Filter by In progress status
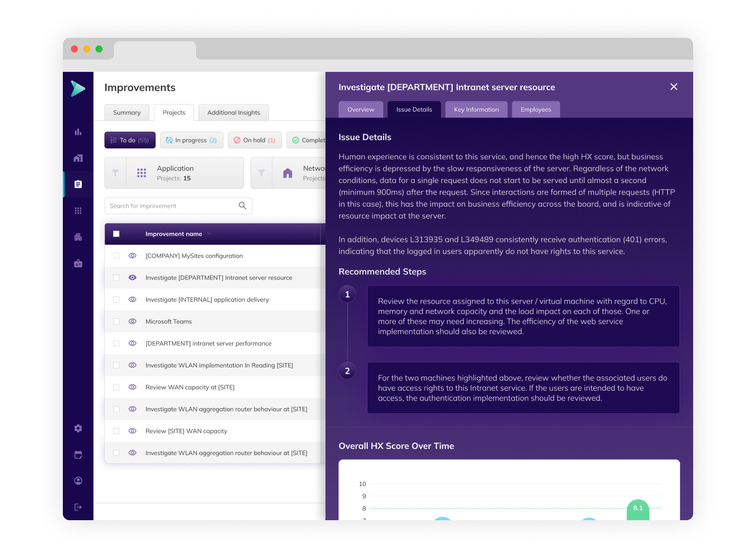This screenshot has height=558, width=756. (191, 140)
